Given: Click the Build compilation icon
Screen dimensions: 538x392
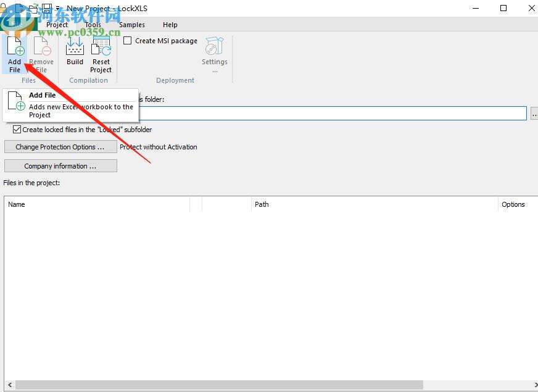Looking at the screenshot, I should (x=75, y=51).
